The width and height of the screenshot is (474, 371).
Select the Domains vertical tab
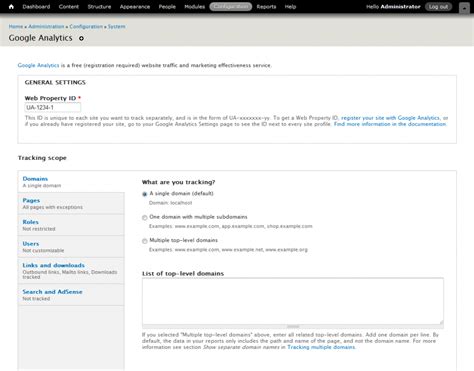[x=71, y=182]
